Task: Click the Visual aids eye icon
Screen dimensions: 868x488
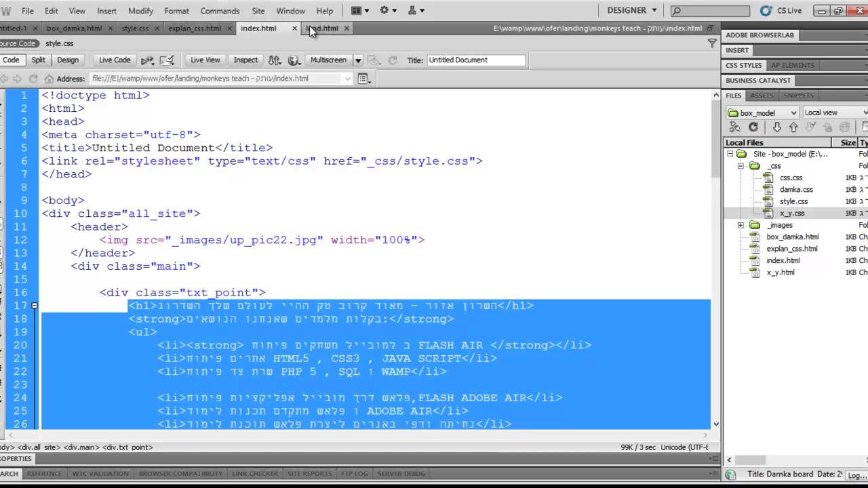Action: click(375, 60)
